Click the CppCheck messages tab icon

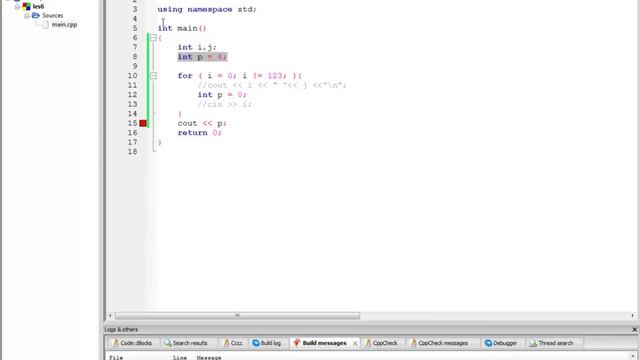(413, 343)
